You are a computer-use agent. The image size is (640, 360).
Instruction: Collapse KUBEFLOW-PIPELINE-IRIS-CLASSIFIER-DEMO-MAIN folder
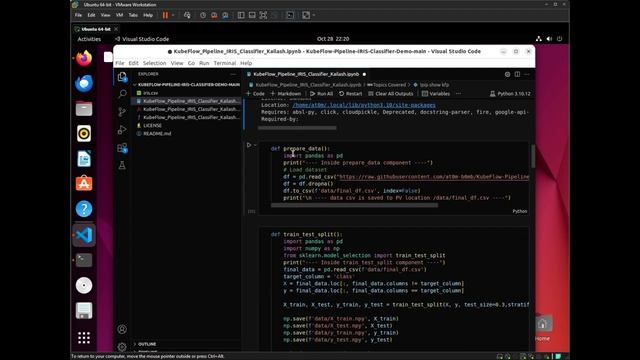(x=188, y=85)
